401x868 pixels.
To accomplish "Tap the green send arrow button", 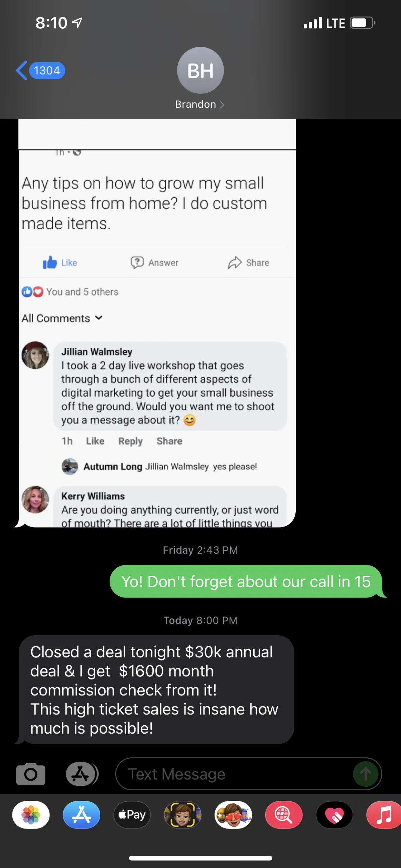I will coord(366,774).
